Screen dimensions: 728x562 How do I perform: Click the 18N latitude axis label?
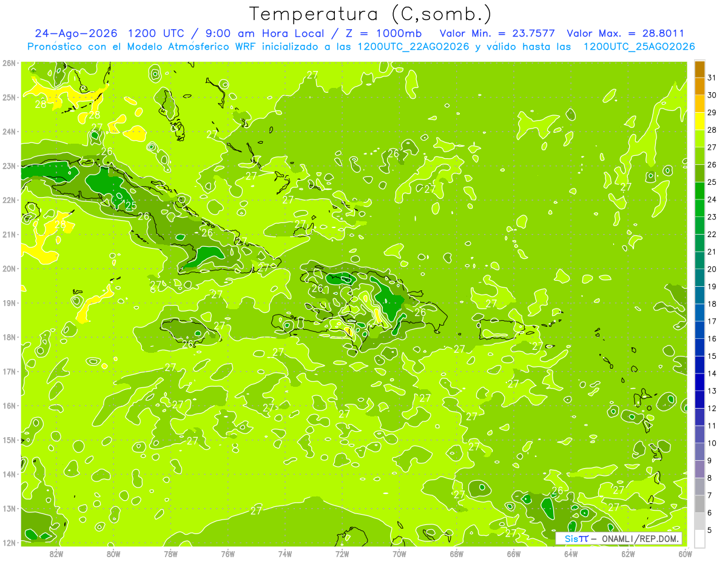click(x=9, y=337)
